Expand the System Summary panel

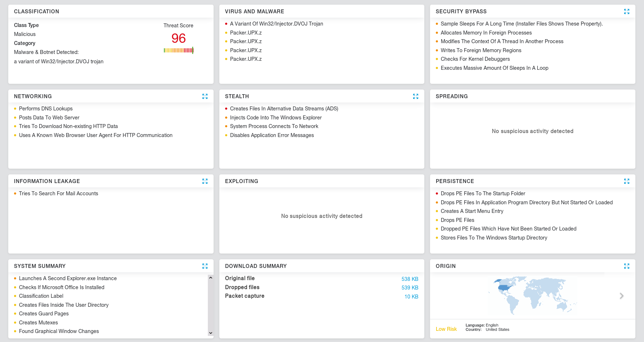205,266
